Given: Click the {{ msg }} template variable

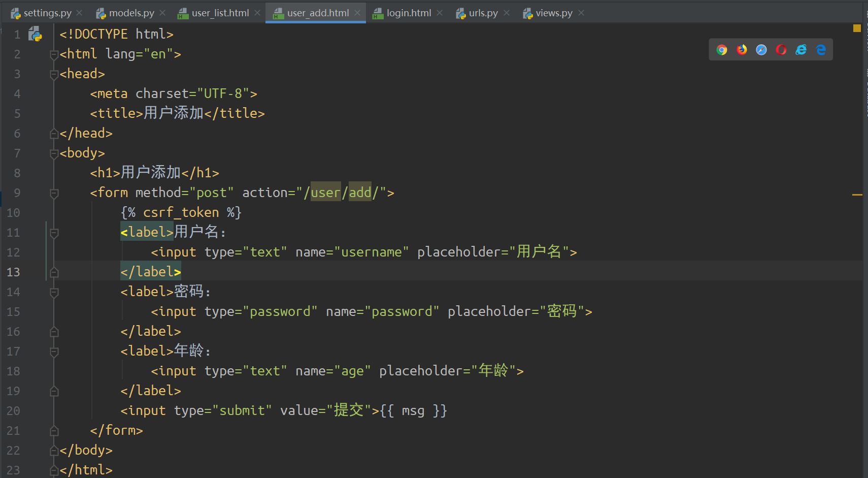Looking at the screenshot, I should (414, 410).
